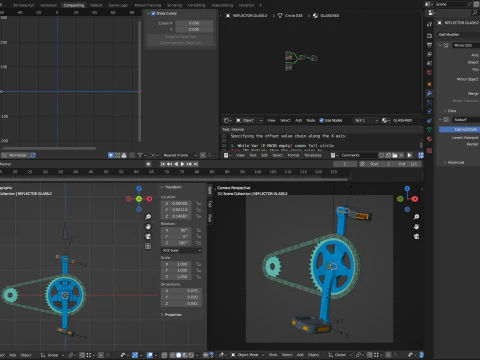Play the animation in reverse

point(176,164)
